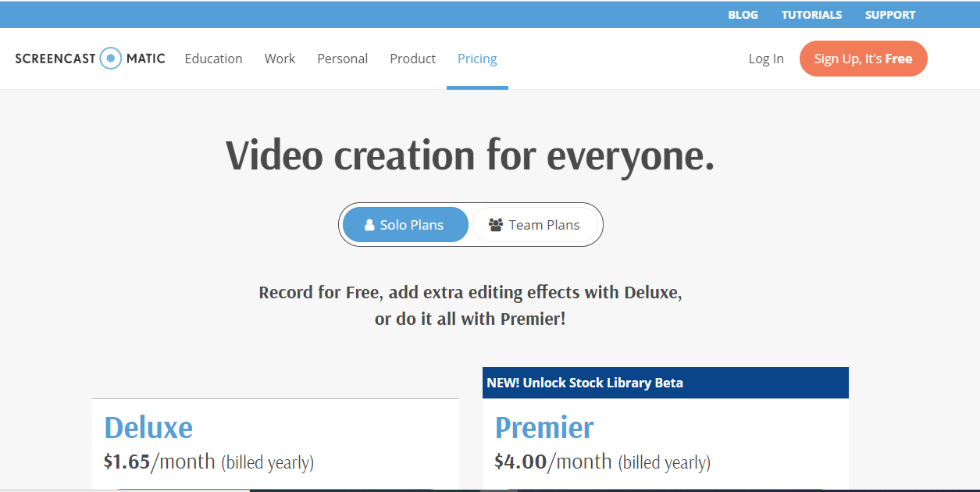Click the Log In link
This screenshot has height=492, width=980.
pyautogui.click(x=766, y=59)
